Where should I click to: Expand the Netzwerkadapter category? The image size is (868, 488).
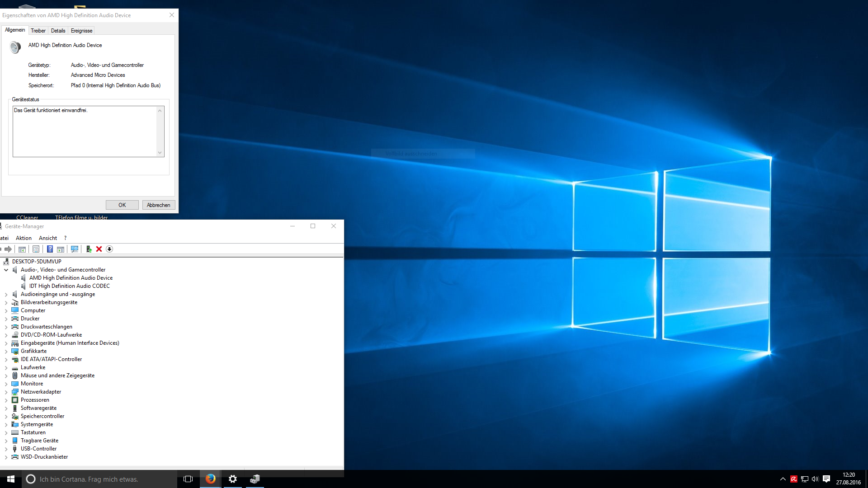[6, 392]
